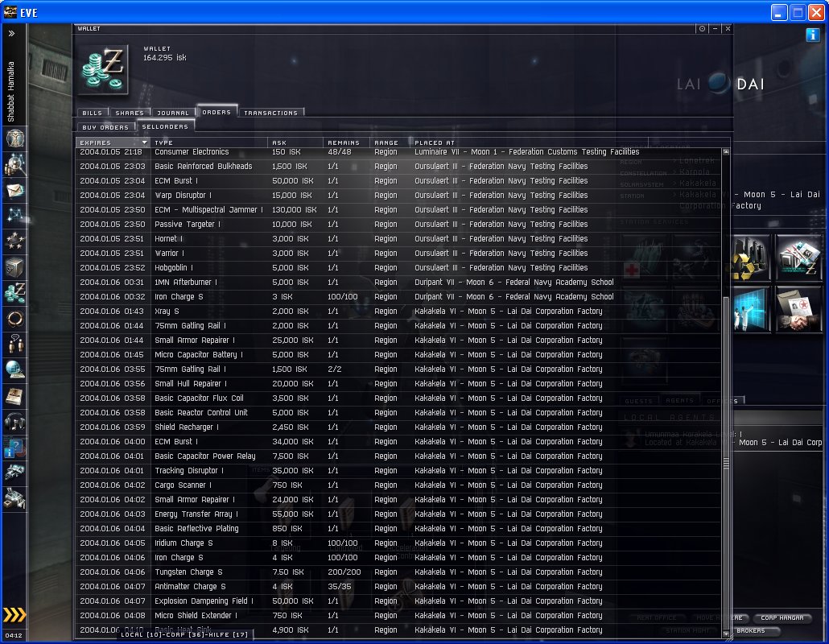Open the in-game browser globe icon
Viewport: 829px width, 644px height.
pyautogui.click(x=14, y=369)
